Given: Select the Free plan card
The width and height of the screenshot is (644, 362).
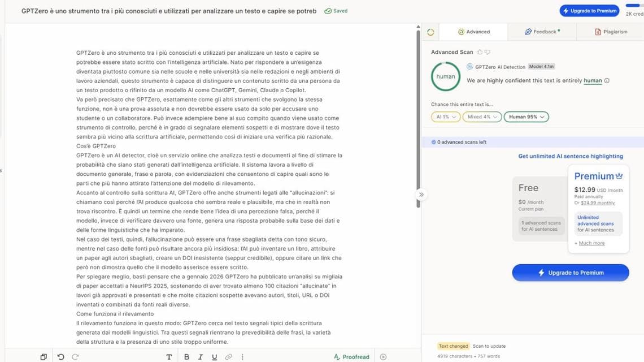Looking at the screenshot, I should coord(540,209).
